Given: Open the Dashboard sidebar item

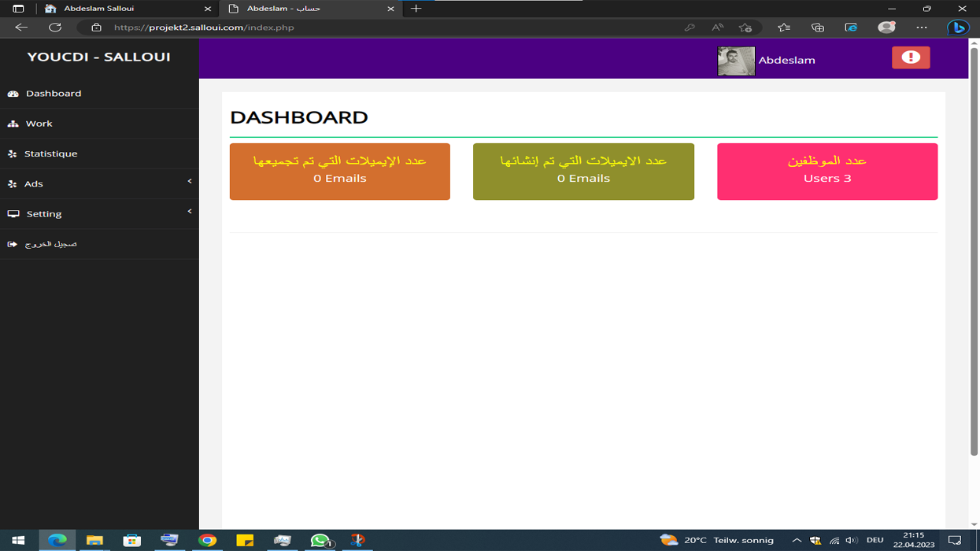Looking at the screenshot, I should click(99, 93).
